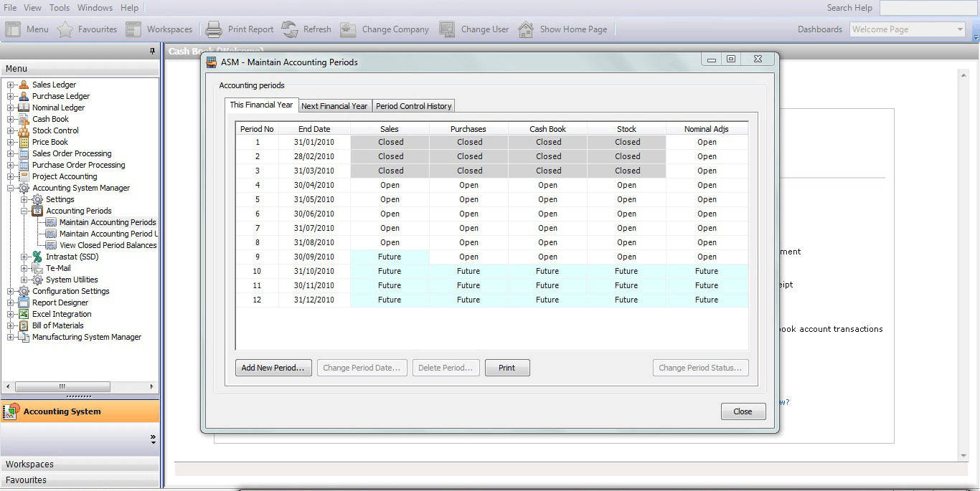The height and width of the screenshot is (491, 980).
Task: Expand the System Utilities tree node
Action: tap(24, 280)
